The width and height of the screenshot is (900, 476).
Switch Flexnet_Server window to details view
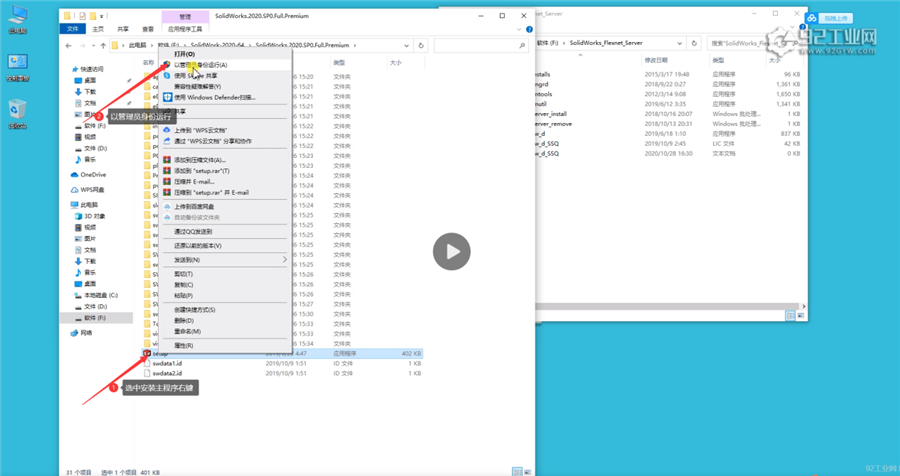click(x=790, y=316)
